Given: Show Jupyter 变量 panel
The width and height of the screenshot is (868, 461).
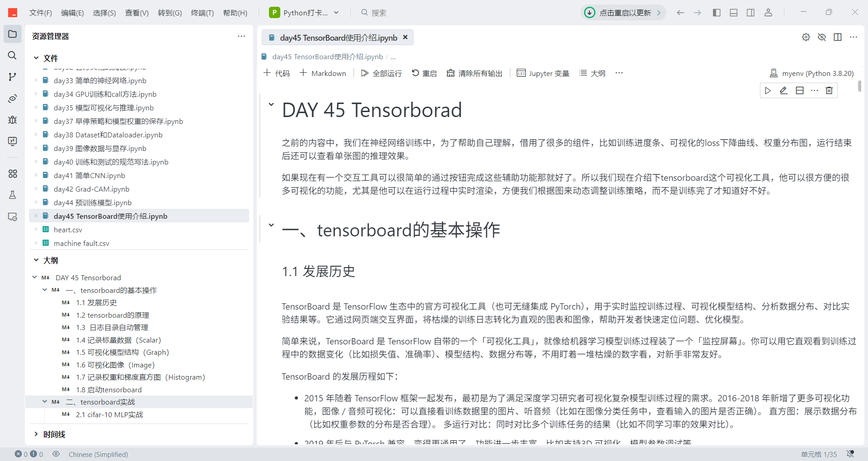Looking at the screenshot, I should point(542,73).
